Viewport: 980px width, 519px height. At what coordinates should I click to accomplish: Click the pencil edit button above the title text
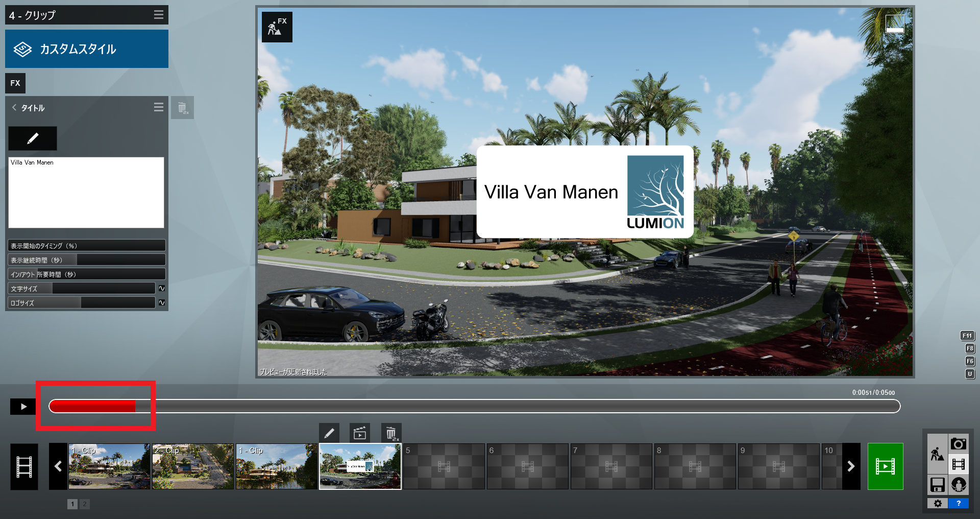coord(33,138)
